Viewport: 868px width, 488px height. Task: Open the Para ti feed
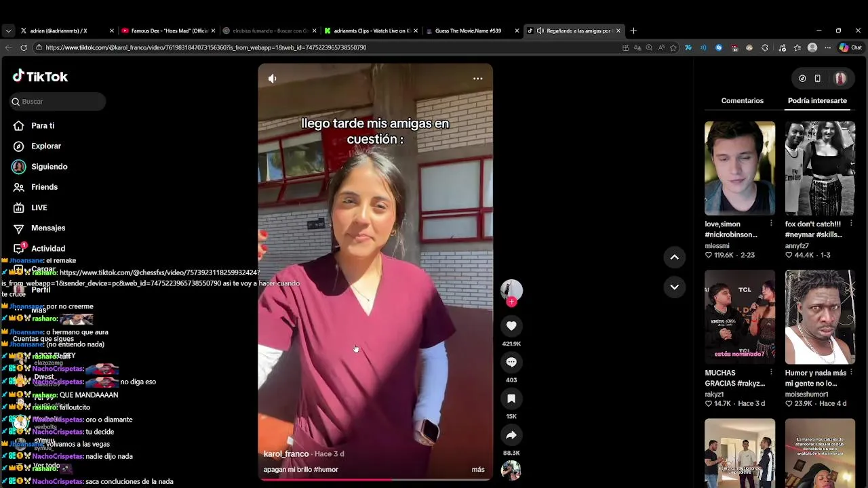coord(43,126)
